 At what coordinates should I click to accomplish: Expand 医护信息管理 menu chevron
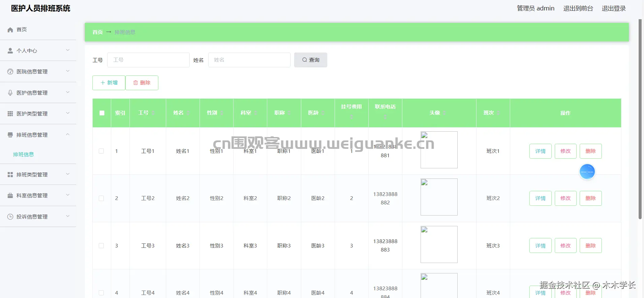68,92
